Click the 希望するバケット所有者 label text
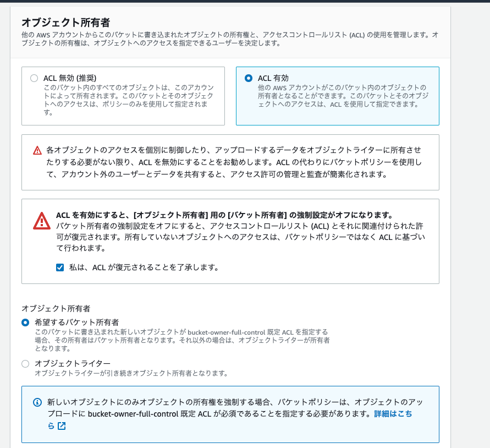The width and height of the screenshot is (490, 448). (77, 323)
